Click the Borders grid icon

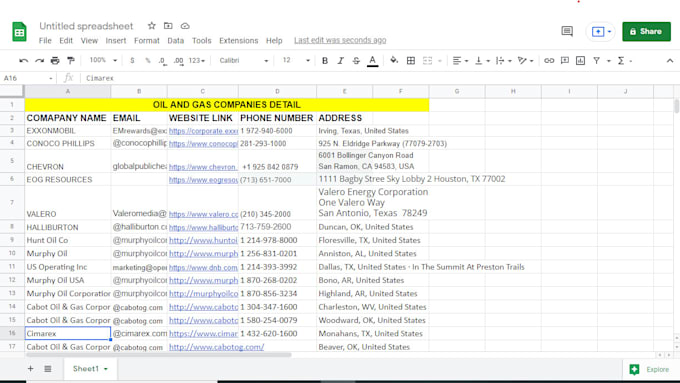pyautogui.click(x=411, y=61)
